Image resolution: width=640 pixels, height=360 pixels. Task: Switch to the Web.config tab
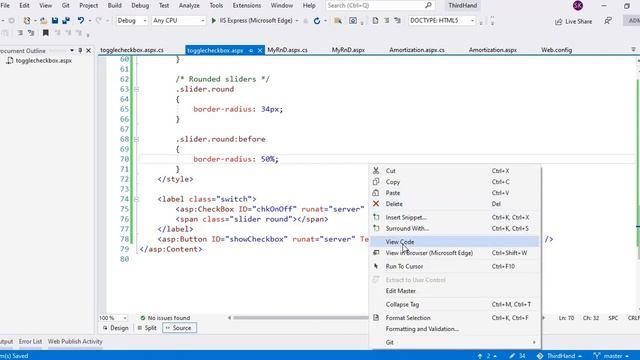[x=556, y=50]
